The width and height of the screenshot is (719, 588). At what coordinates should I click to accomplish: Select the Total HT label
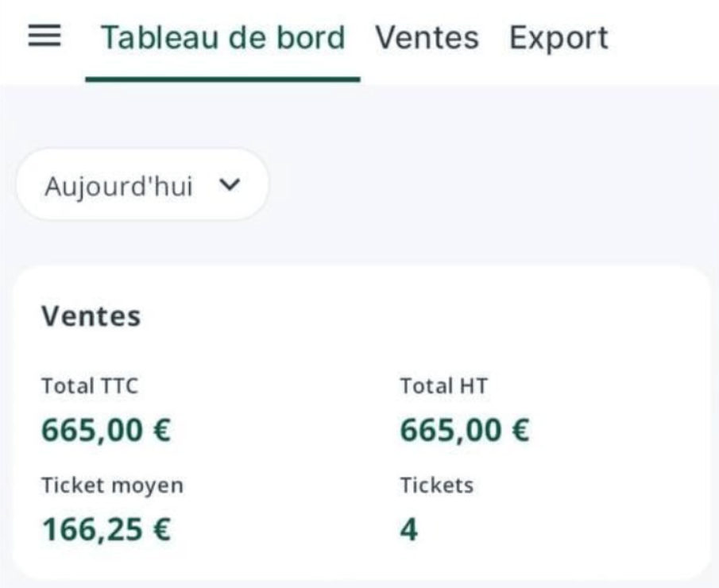[443, 386]
